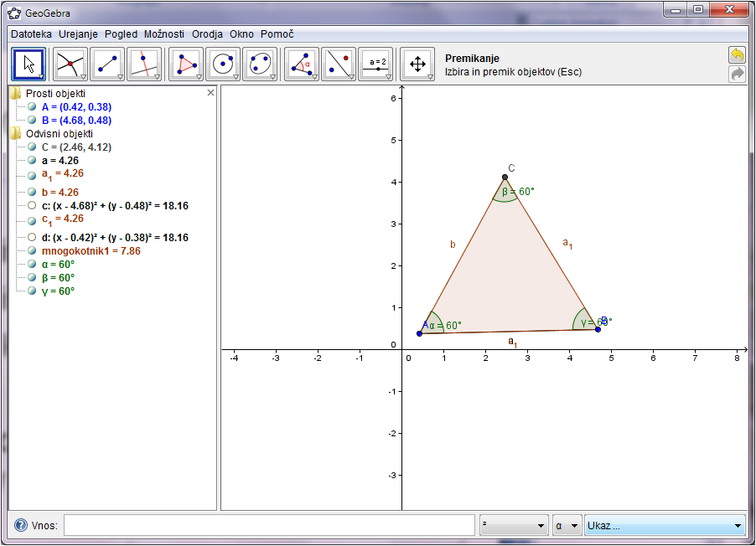The image size is (756, 546).
Task: Select the Circle with center tool
Action: [223, 64]
